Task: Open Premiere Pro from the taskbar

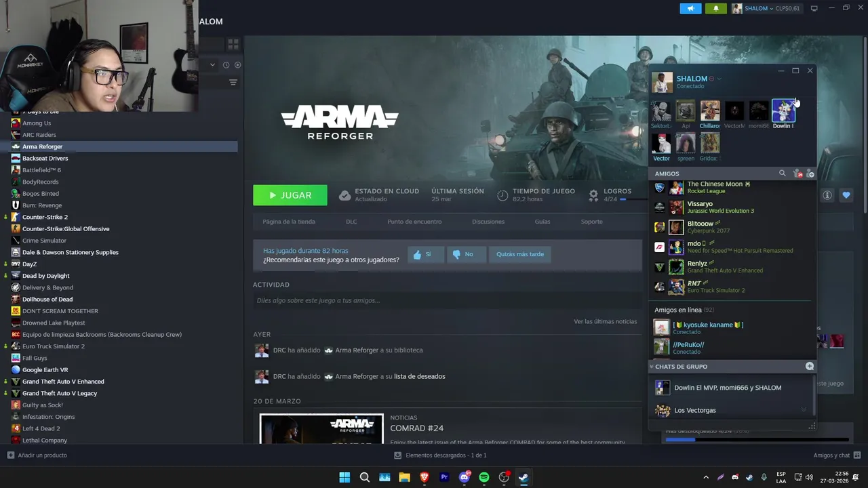Action: point(444,477)
